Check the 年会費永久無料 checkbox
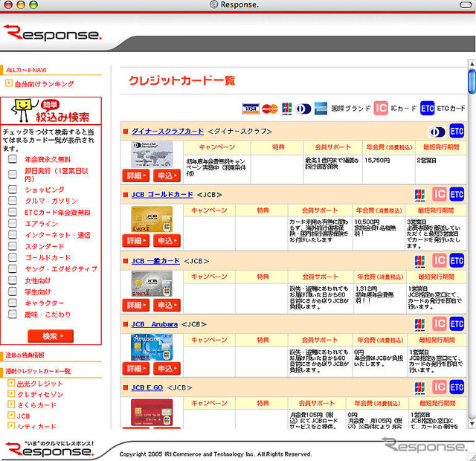476x461 pixels. point(13,158)
